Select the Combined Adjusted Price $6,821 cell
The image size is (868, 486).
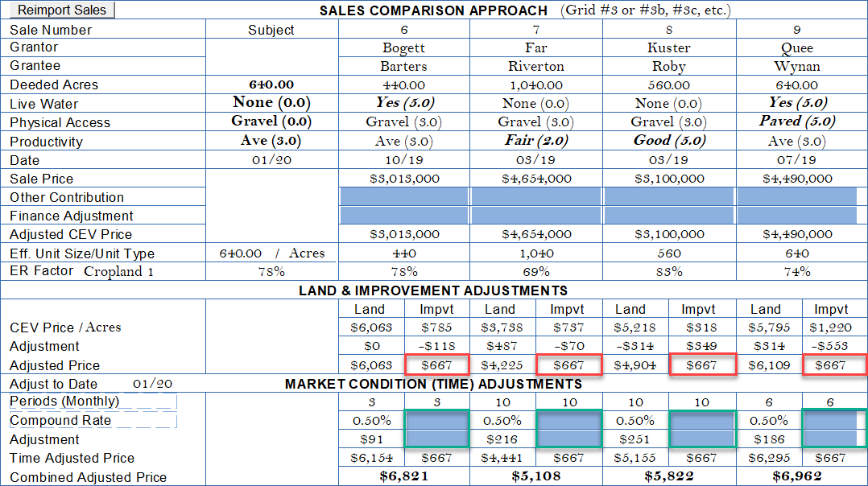403,477
